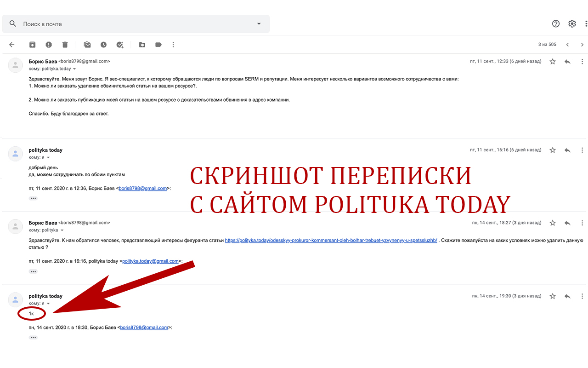
Task: Click boris8798@gmail.com link in last message
Action: [x=144, y=328]
